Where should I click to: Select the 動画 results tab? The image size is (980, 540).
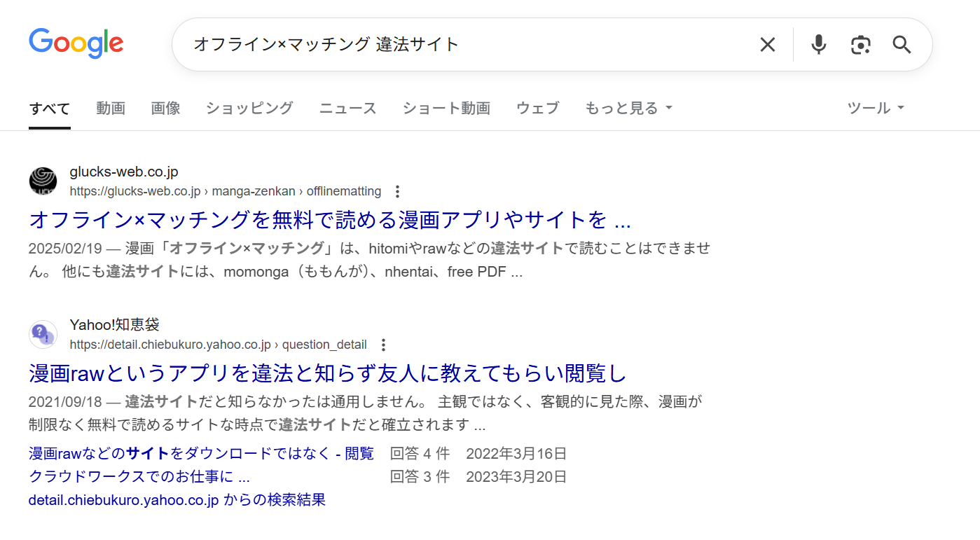coord(111,108)
